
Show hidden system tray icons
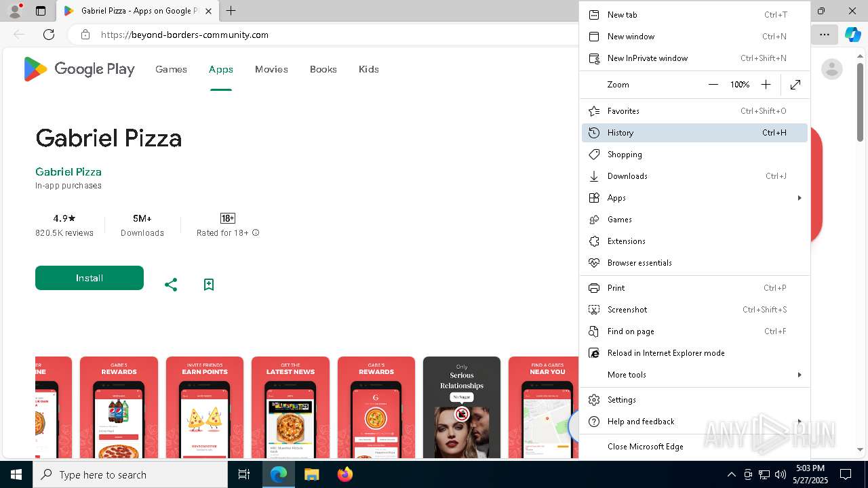point(731,474)
